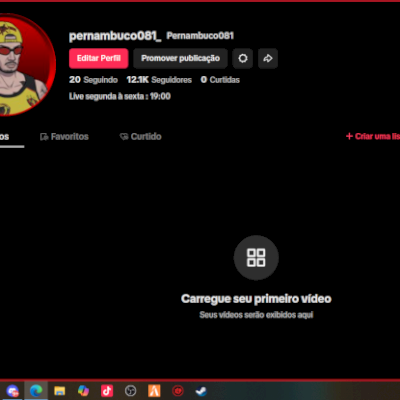Viewport: 400px width, 400px height.
Task: Click the Pernambuco081 display name
Action: click(200, 36)
